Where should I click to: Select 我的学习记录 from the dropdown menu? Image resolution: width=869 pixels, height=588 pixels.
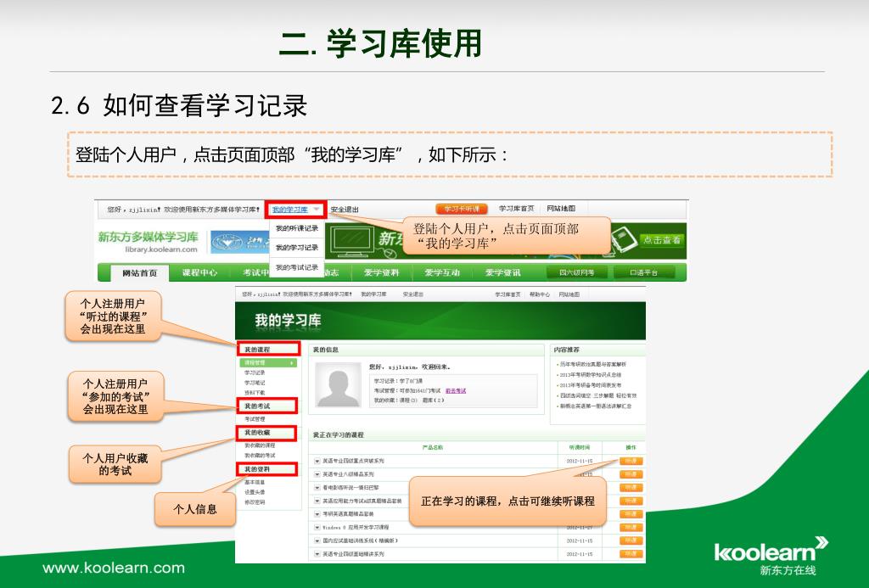(297, 248)
